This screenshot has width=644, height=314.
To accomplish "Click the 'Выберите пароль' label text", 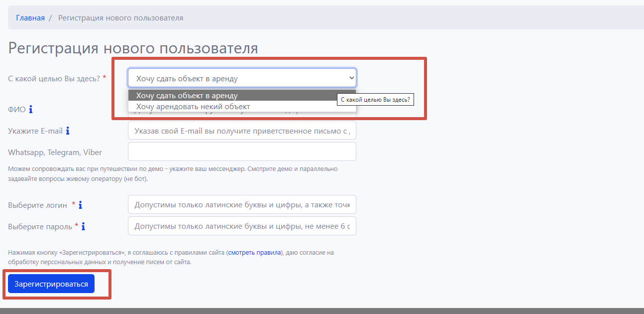I will (x=40, y=227).
